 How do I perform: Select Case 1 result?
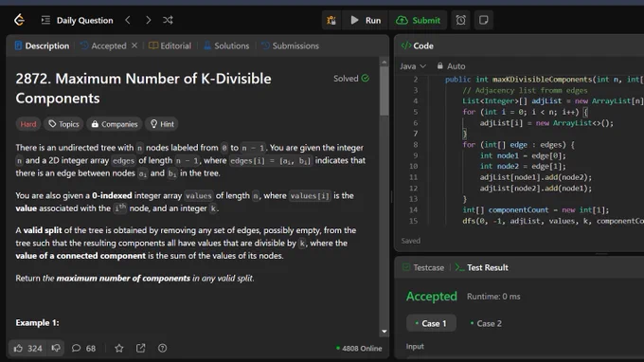pos(431,323)
